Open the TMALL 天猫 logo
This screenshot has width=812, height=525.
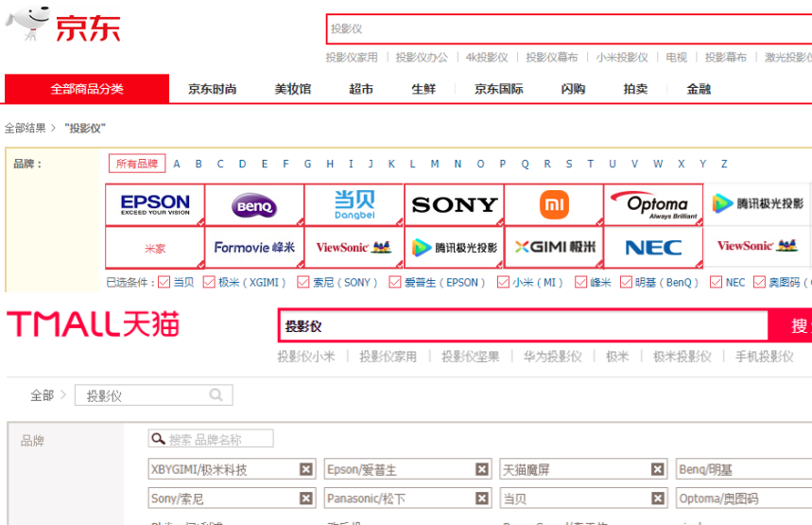point(94,324)
